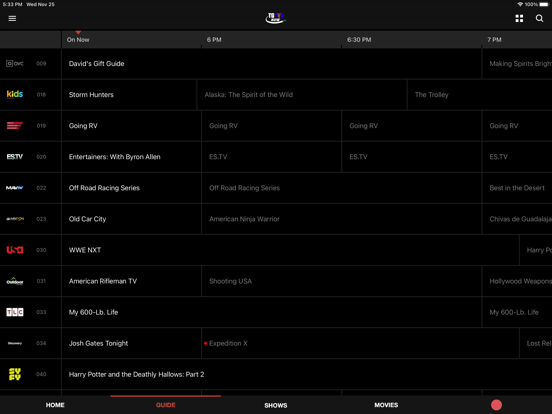Open WWE NXT program
Screen dimensions: 552x414
(x=290, y=250)
